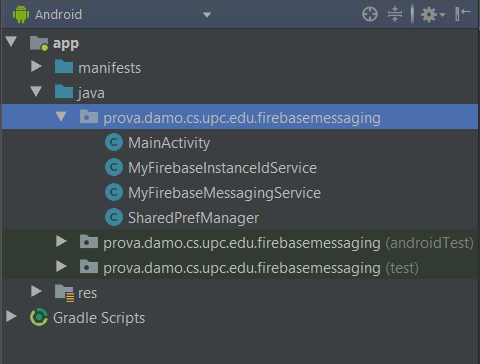
Task: Open the gear settings menu
Action: 433,15
